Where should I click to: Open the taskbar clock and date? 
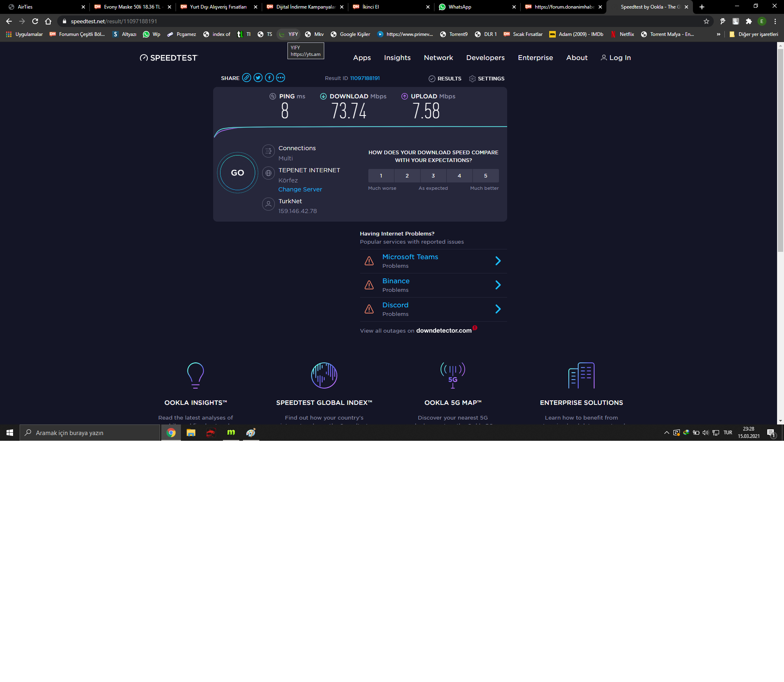[x=748, y=433]
